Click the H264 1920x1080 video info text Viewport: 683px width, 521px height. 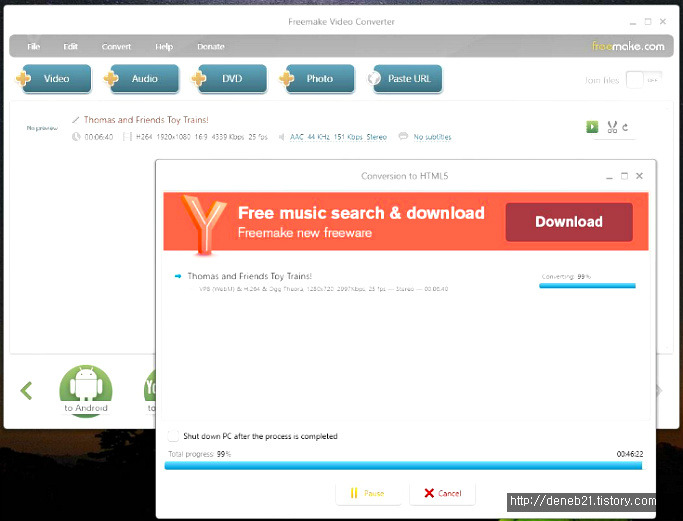pos(202,137)
